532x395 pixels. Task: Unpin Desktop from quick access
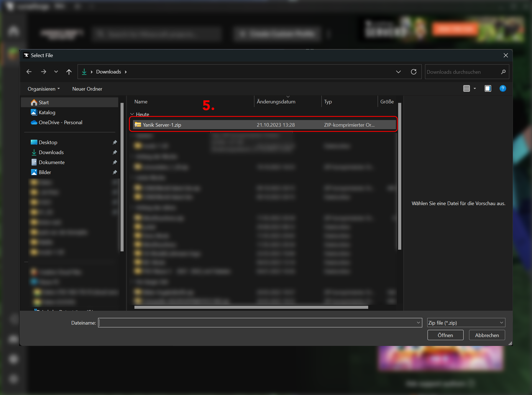click(x=115, y=142)
